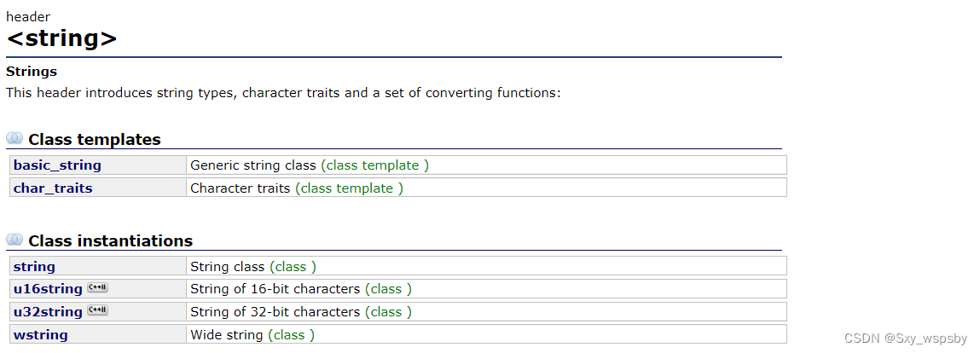Image resolution: width=980 pixels, height=353 pixels.
Task: Click the icon beside Class templates heading
Action: 14,138
